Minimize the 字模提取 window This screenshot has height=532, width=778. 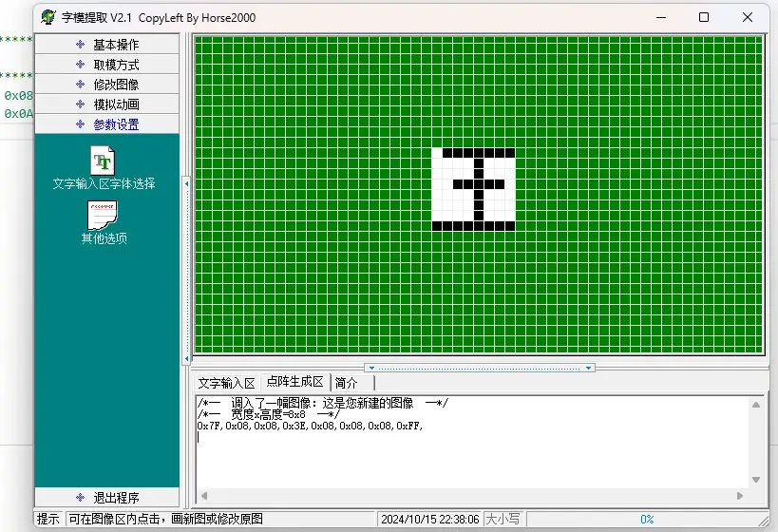tap(661, 17)
